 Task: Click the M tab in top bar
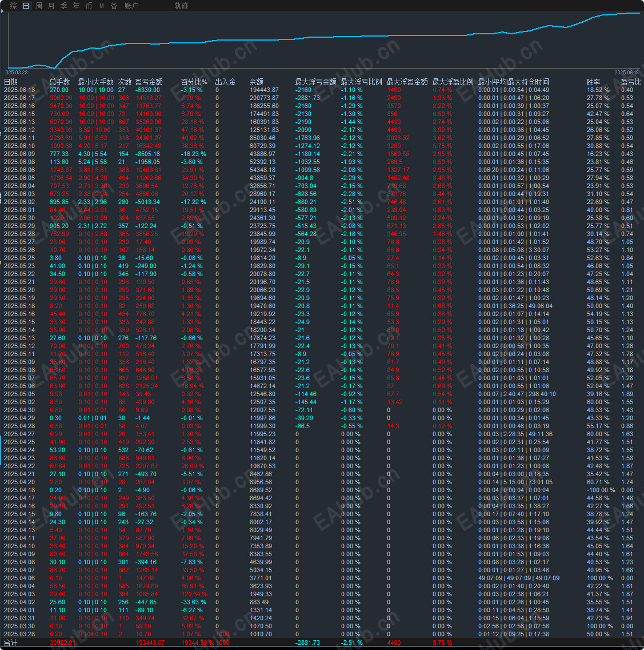(102, 6)
